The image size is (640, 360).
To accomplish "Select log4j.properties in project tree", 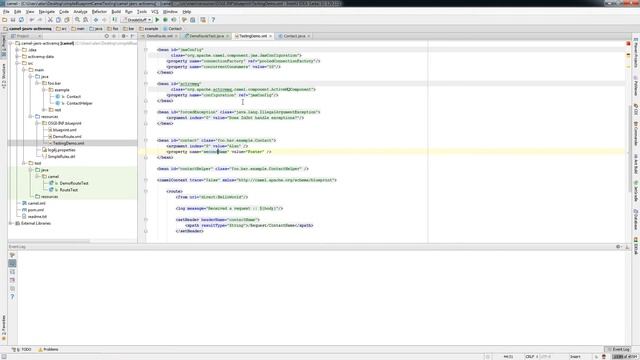I will click(61, 150).
